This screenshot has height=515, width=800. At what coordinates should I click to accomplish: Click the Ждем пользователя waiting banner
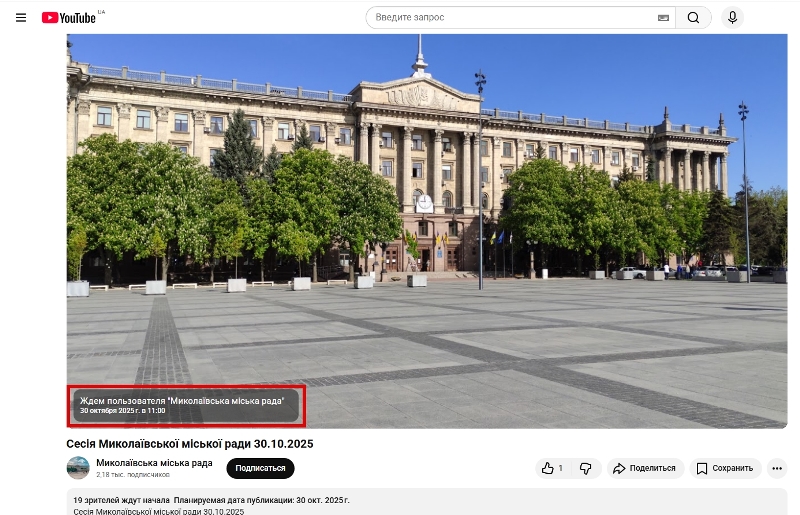click(186, 405)
